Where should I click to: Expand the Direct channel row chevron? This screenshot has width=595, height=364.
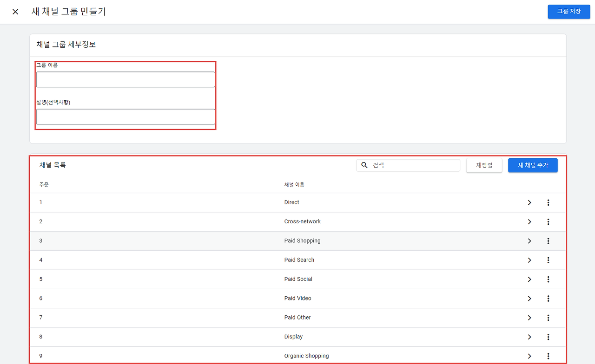click(x=529, y=202)
